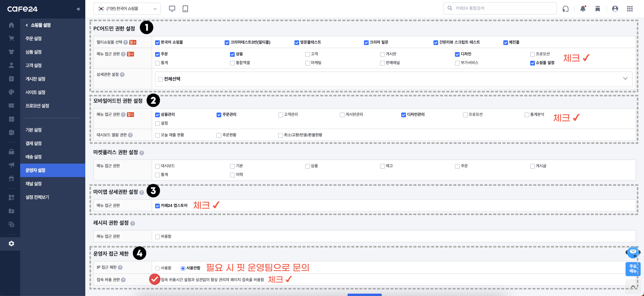The image size is (644, 296).
Task: Go back via 쇼핑몰 설정 chevron
Action: tap(27, 25)
